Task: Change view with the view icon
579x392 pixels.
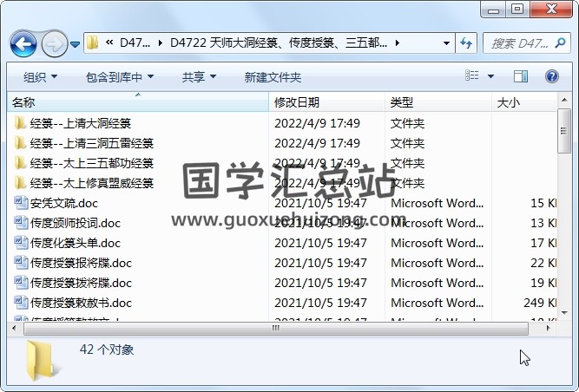Action: tap(472, 75)
